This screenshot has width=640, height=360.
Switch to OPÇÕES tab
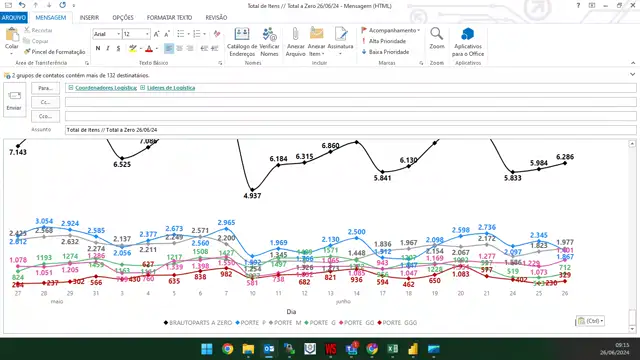point(123,18)
